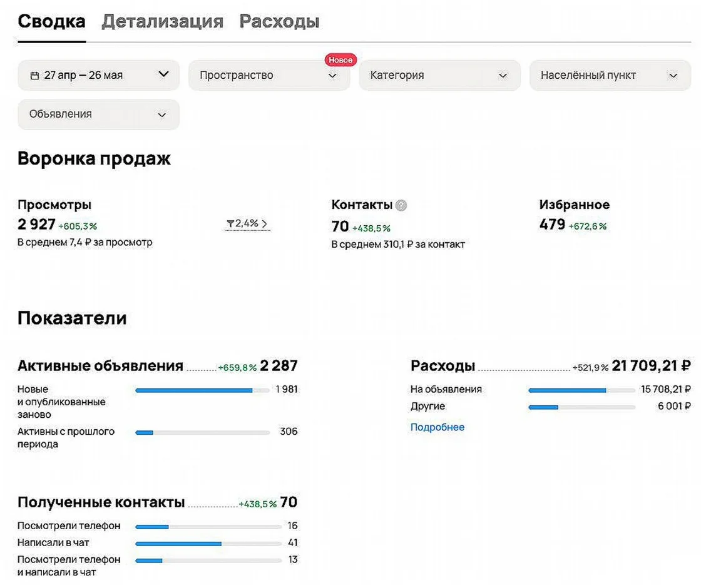Expand the Населённый пункт filter dropdown
This screenshot has width=701, height=588.
click(x=610, y=75)
